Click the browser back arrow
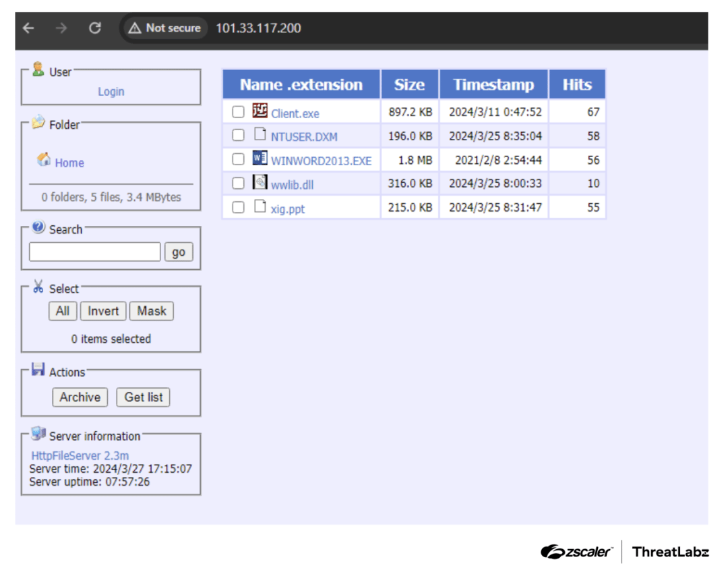The image size is (728, 570). [x=28, y=28]
